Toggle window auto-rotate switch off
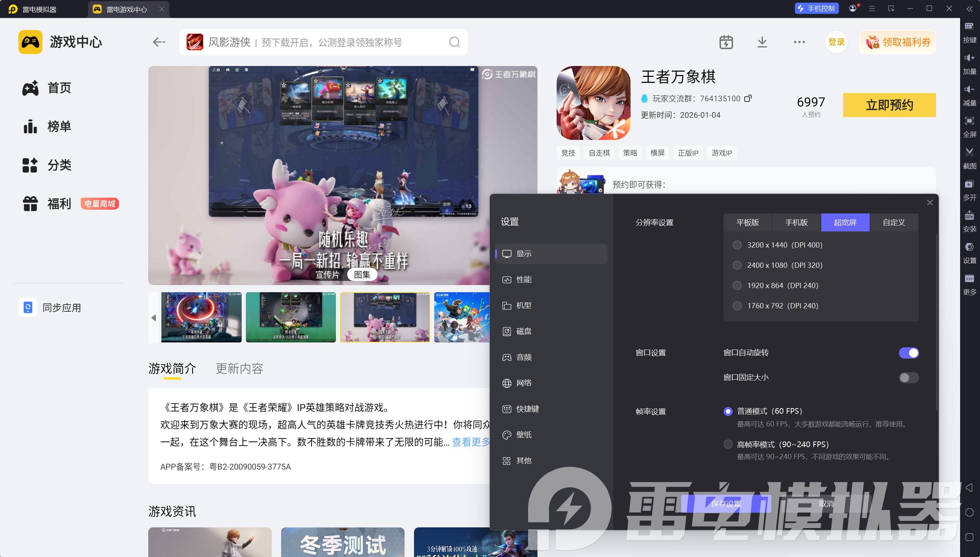The width and height of the screenshot is (980, 557). [908, 353]
